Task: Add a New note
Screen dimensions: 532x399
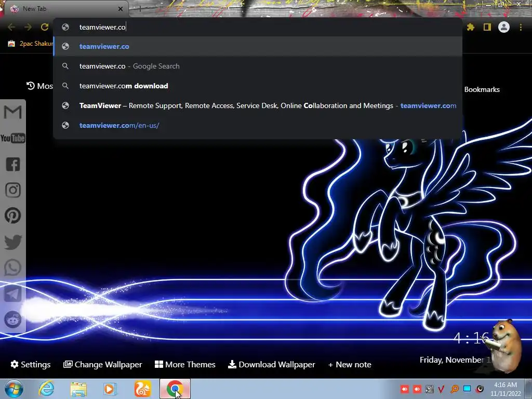Action: [x=350, y=364]
